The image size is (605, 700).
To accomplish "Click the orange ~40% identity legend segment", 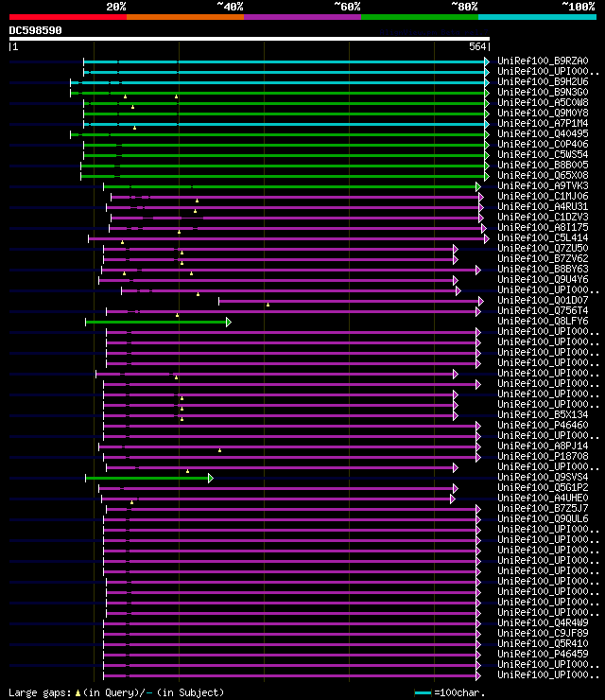I will point(185,17).
